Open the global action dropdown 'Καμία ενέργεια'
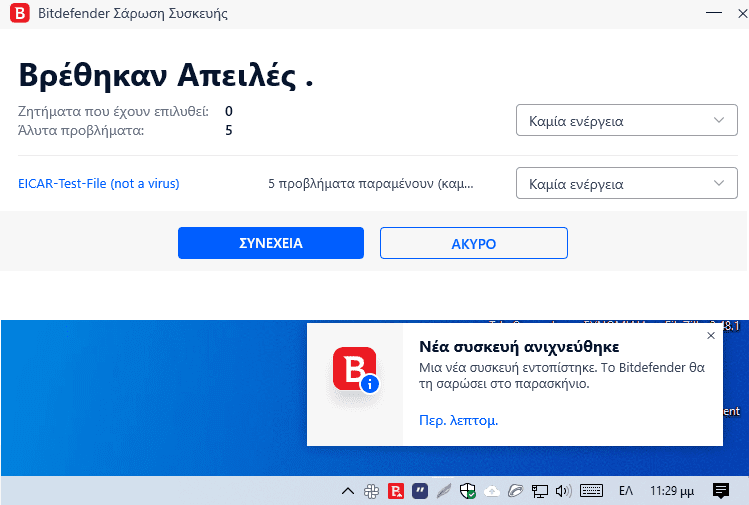The height and width of the screenshot is (505, 749). click(626, 120)
